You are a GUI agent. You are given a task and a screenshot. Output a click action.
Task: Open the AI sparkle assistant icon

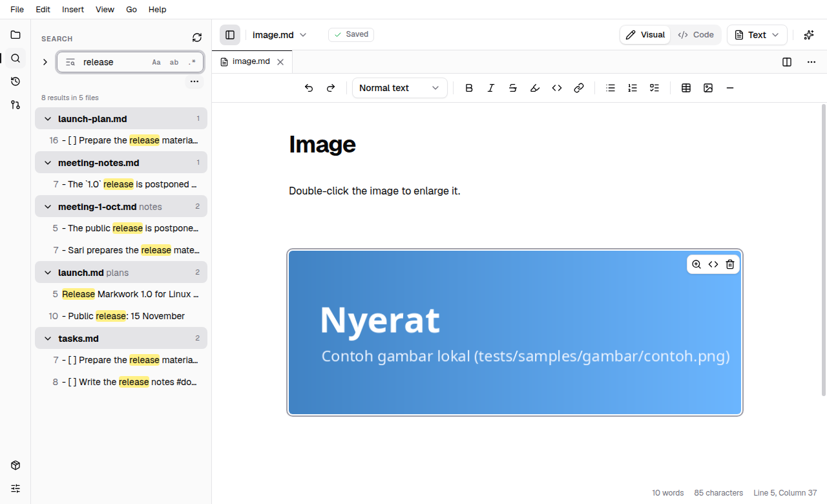tap(809, 35)
